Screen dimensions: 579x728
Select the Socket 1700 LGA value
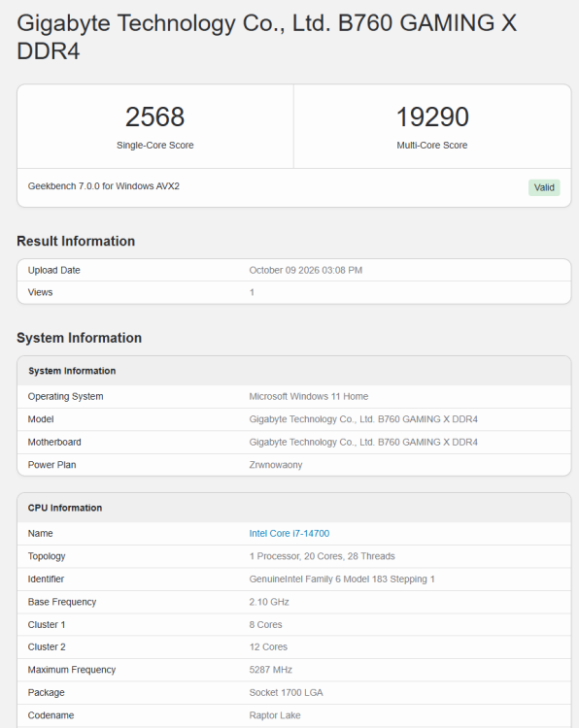(286, 692)
